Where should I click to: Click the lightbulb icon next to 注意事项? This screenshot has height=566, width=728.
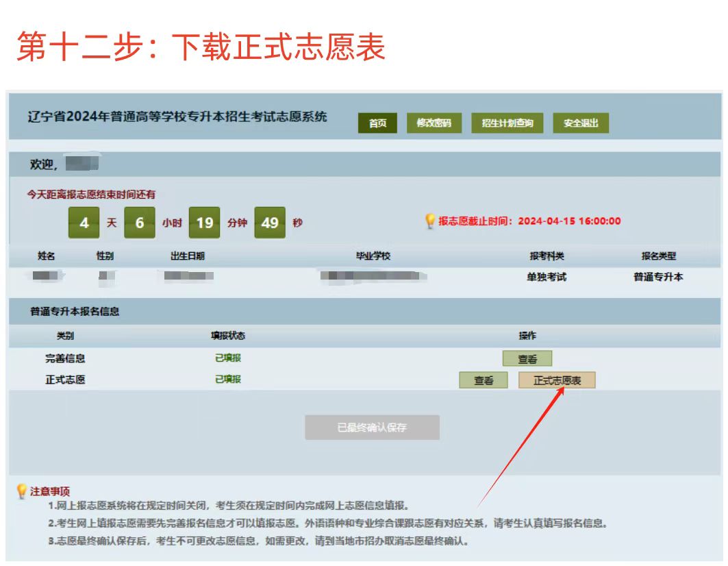[x=22, y=491]
